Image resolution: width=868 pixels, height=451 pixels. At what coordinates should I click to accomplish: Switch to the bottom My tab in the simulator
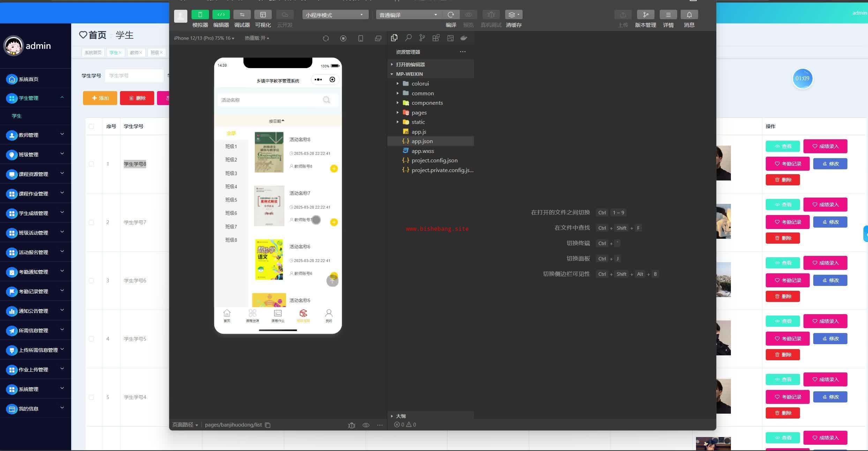point(329,316)
